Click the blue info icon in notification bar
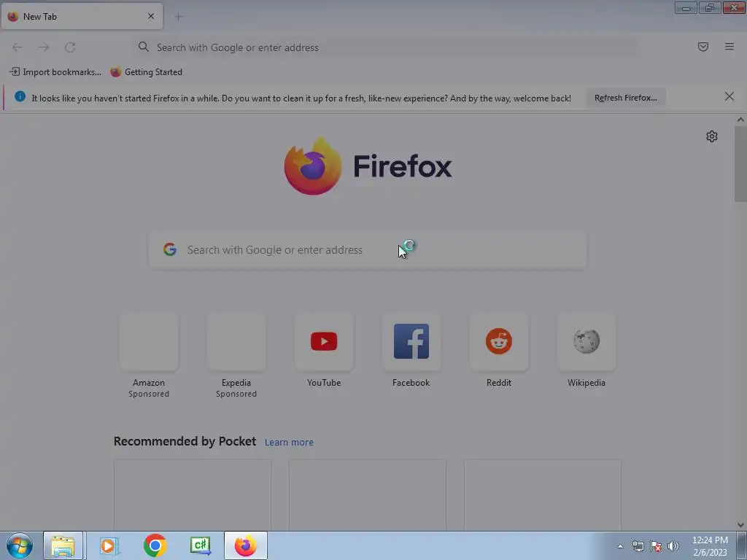 pos(20,97)
